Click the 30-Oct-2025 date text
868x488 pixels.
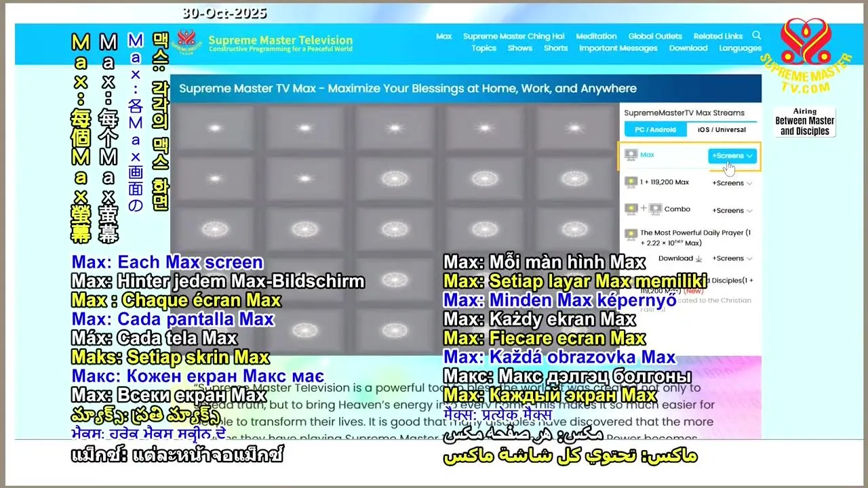point(224,13)
